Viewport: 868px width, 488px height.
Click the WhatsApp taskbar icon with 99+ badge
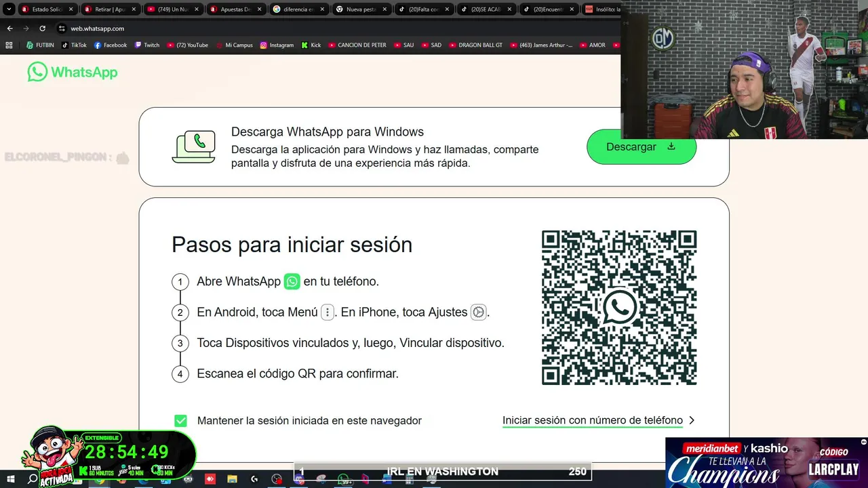click(343, 479)
